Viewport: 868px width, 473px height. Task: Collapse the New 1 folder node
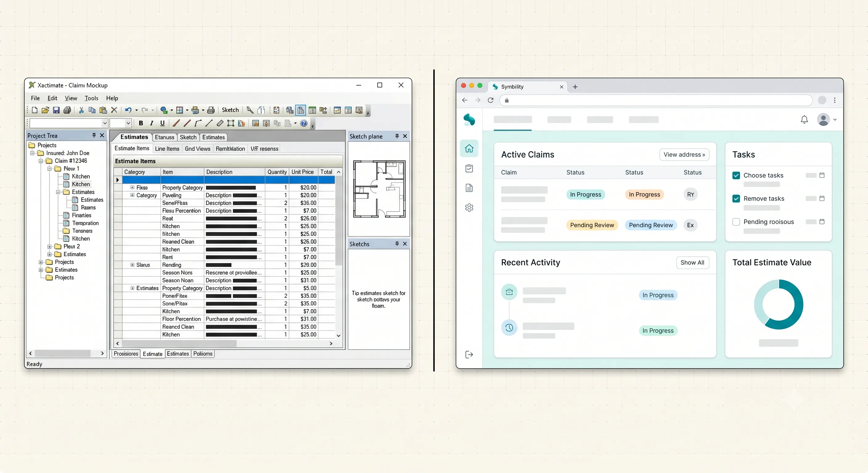[x=50, y=169]
